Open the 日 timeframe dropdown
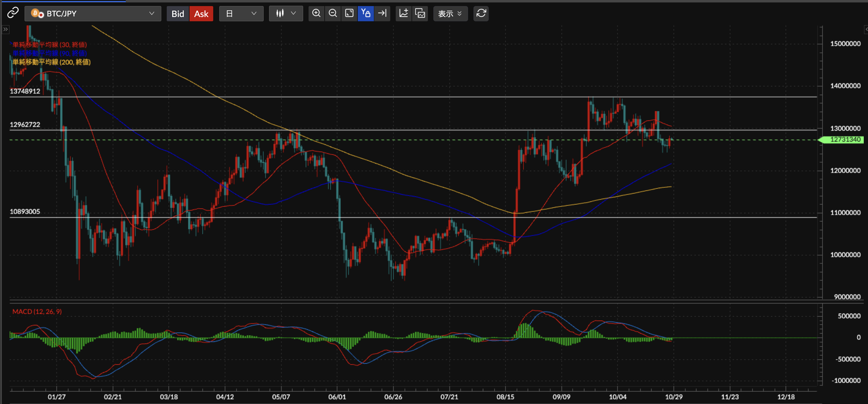This screenshot has height=404, width=868. (x=241, y=13)
